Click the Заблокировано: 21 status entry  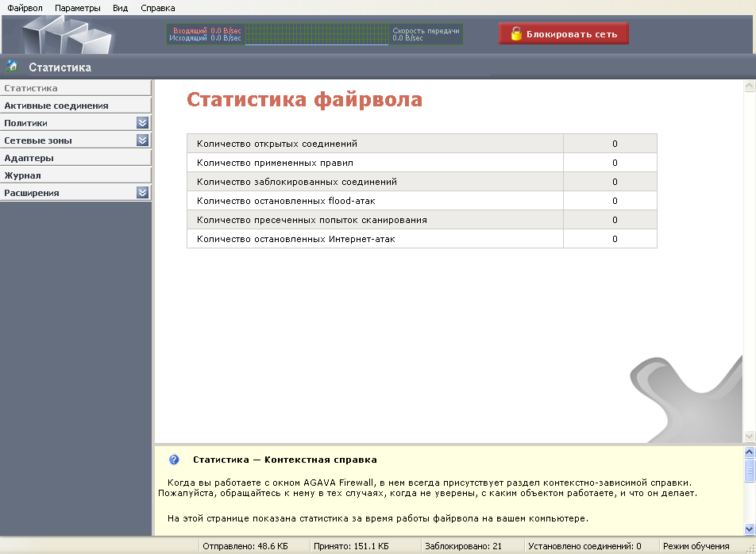click(x=463, y=546)
